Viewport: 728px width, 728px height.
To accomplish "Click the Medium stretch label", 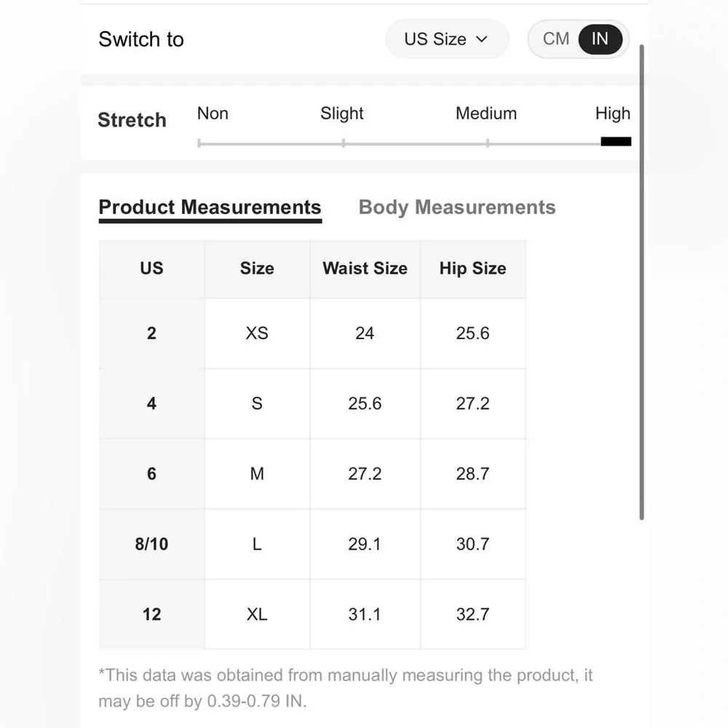I will tap(486, 114).
